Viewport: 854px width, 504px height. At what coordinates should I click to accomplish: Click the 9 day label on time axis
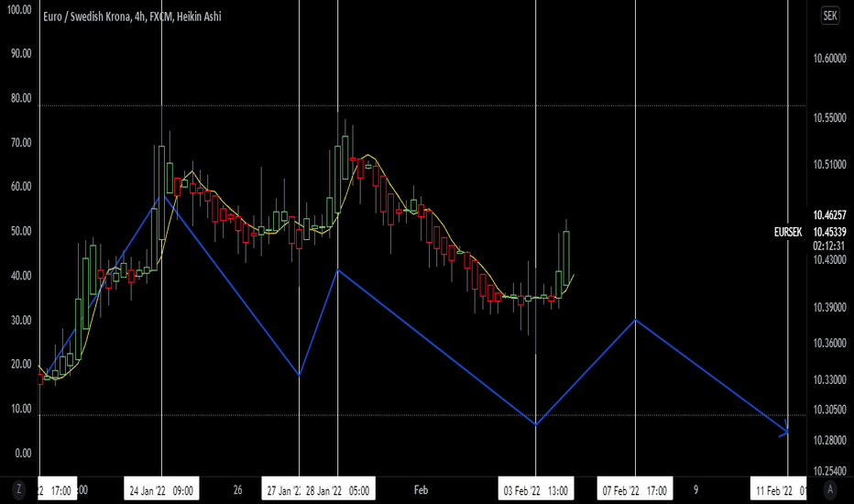[695, 490]
